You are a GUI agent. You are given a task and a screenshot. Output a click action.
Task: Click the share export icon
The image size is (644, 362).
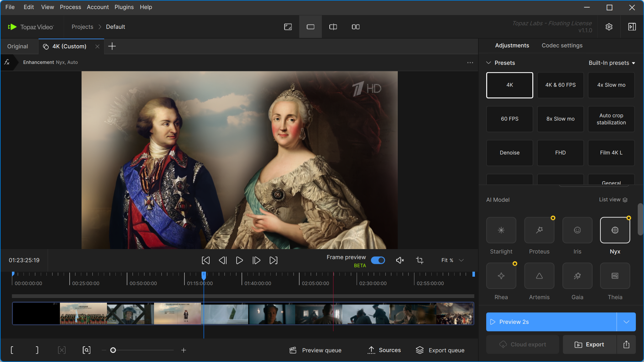(x=626, y=344)
